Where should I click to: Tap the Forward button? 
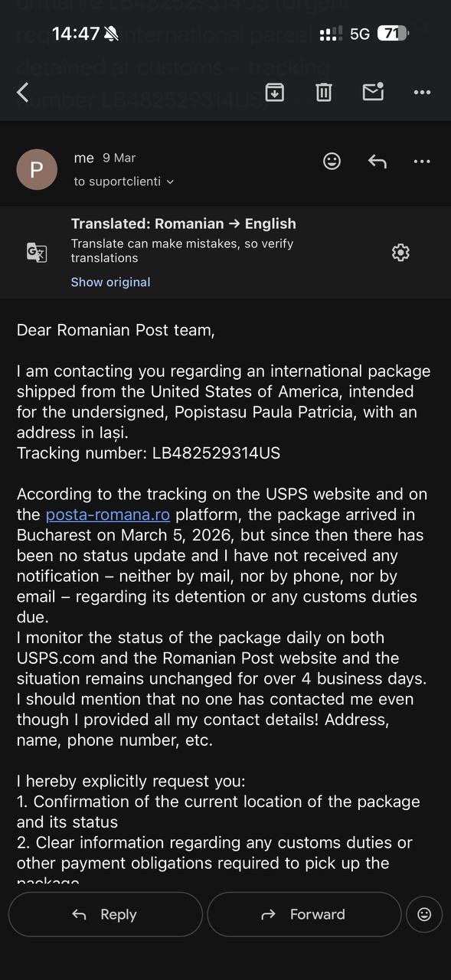point(304,914)
